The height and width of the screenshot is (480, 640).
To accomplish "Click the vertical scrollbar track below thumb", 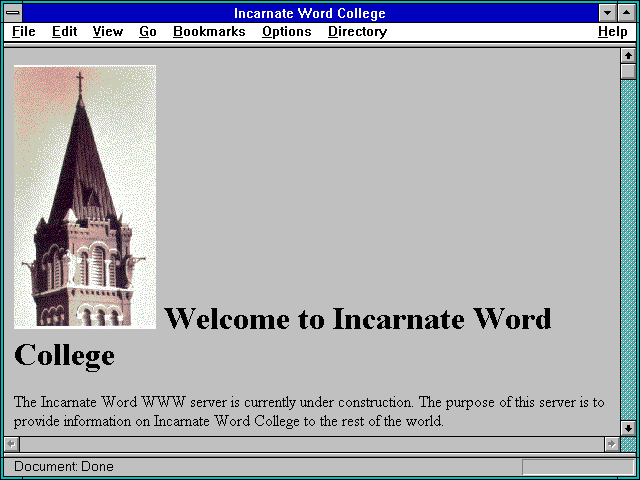I will [x=628, y=250].
